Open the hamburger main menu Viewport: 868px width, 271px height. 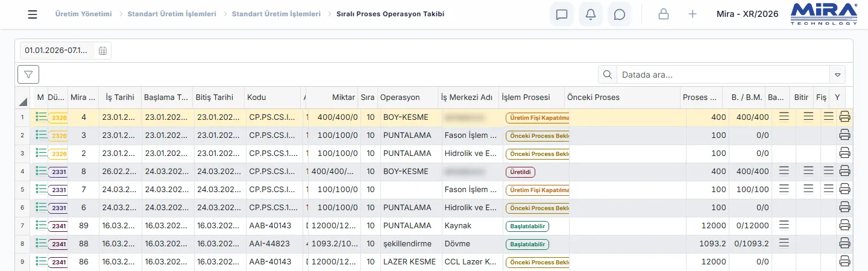(33, 14)
